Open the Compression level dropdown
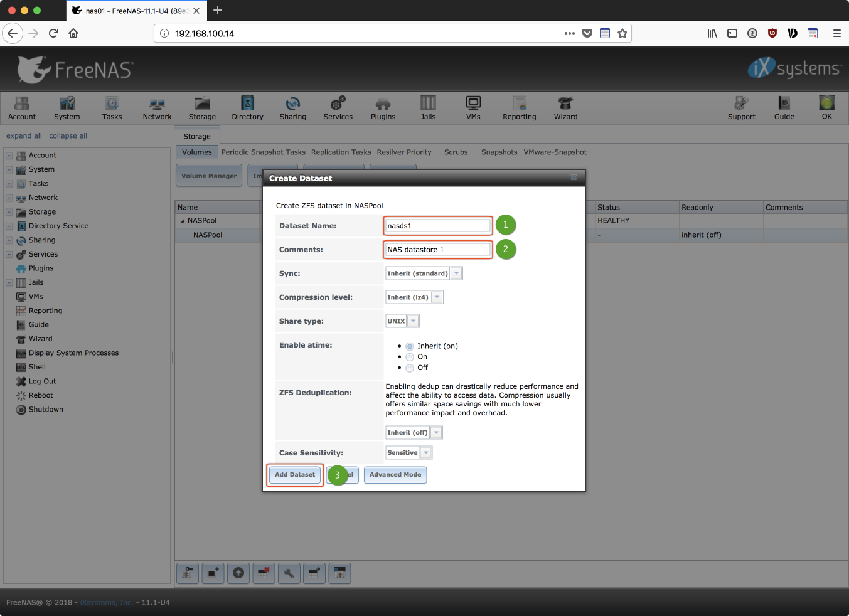This screenshot has height=616, width=849. (x=437, y=297)
